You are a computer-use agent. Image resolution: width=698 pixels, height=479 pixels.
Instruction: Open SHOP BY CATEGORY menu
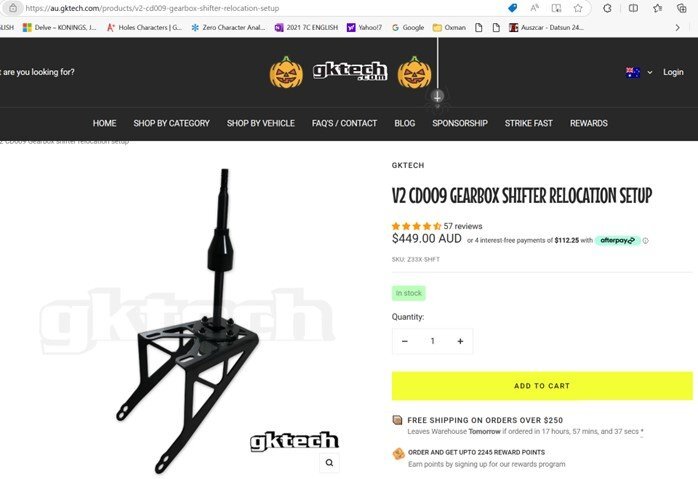click(171, 123)
